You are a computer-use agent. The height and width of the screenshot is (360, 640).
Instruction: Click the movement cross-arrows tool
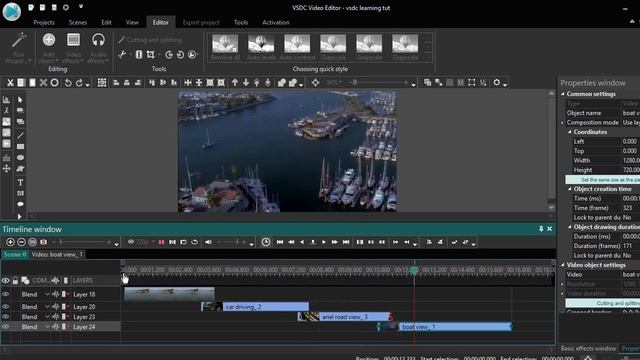[x=6, y=169]
